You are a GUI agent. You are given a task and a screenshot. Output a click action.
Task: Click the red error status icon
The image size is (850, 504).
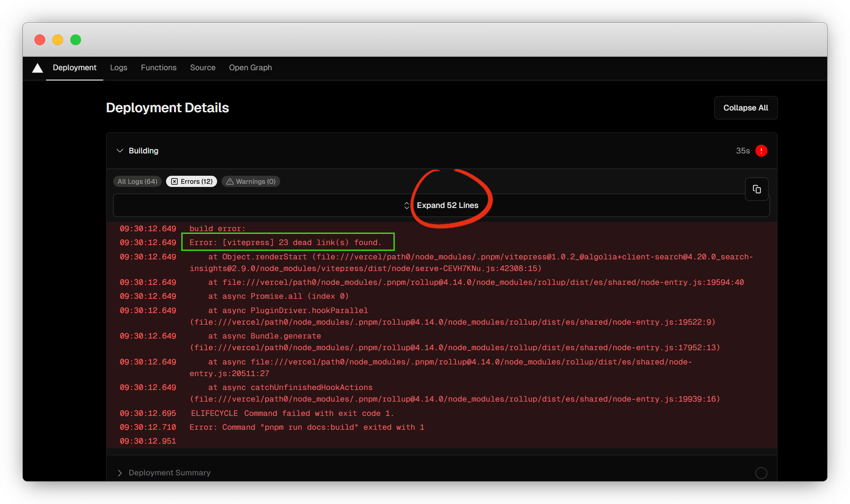pyautogui.click(x=761, y=151)
